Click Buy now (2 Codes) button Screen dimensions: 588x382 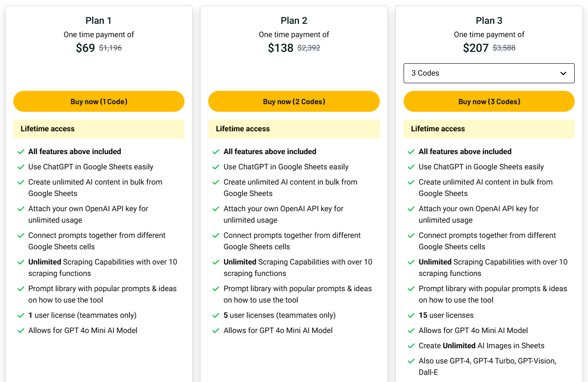pos(294,101)
